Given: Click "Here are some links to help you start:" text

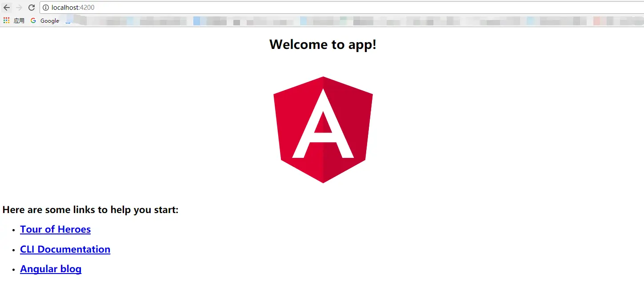Looking at the screenshot, I should point(91,209).
